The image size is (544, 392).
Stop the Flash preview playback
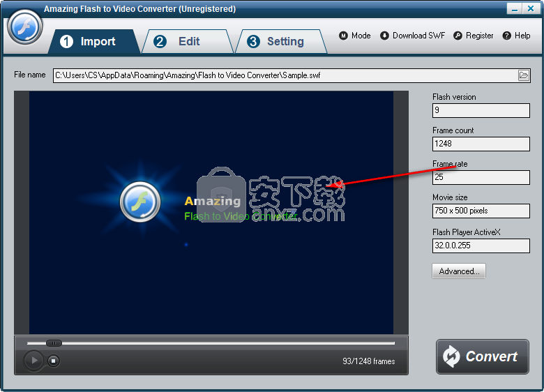pyautogui.click(x=53, y=361)
